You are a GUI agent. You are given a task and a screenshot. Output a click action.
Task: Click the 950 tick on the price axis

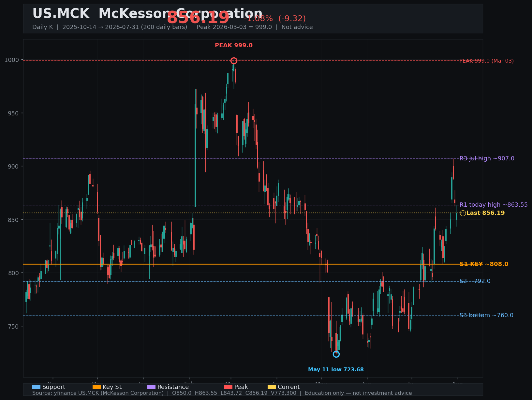point(13,113)
